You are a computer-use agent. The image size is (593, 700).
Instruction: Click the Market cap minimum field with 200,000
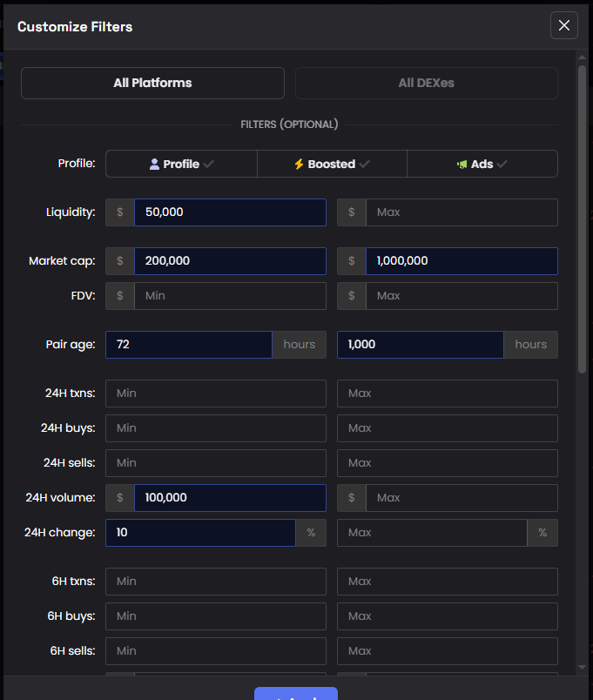pyautogui.click(x=230, y=260)
